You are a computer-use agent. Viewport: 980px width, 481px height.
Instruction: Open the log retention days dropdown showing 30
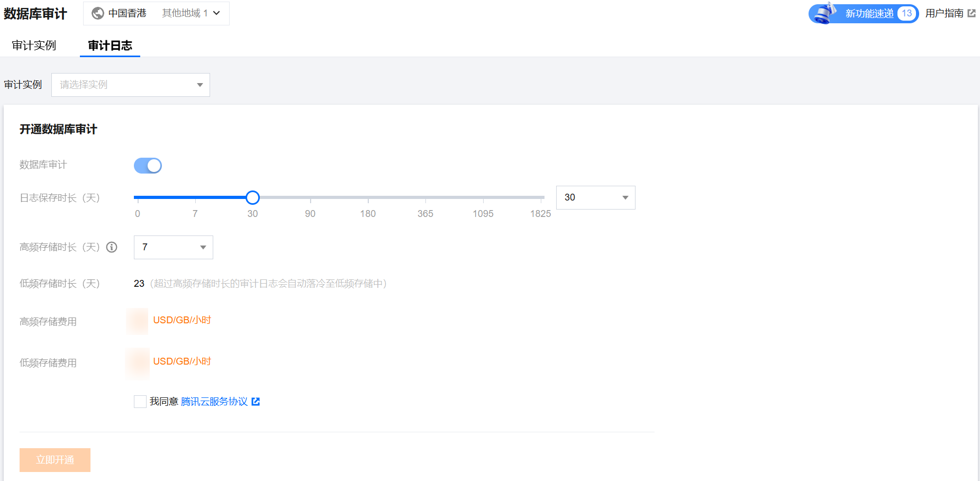(x=595, y=197)
